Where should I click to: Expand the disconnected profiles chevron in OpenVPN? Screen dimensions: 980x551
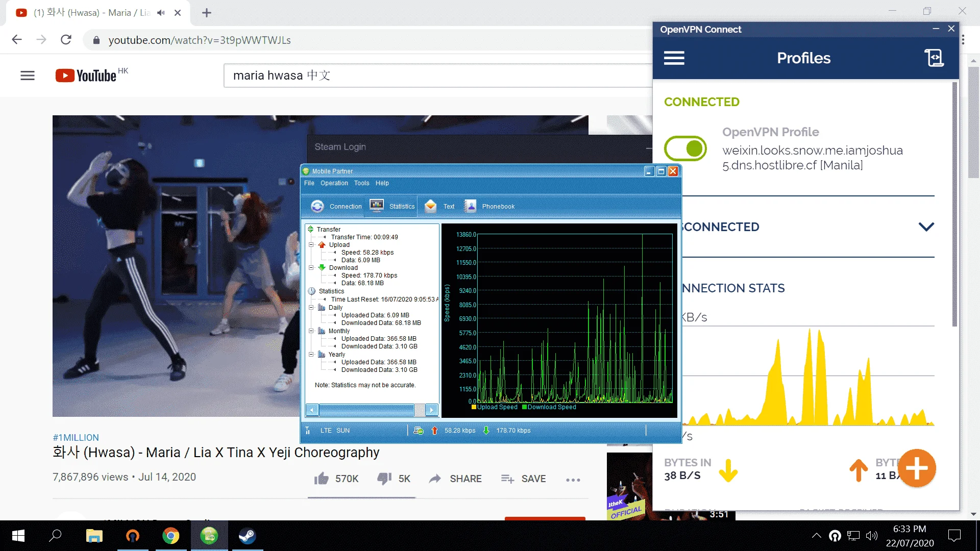click(x=926, y=227)
